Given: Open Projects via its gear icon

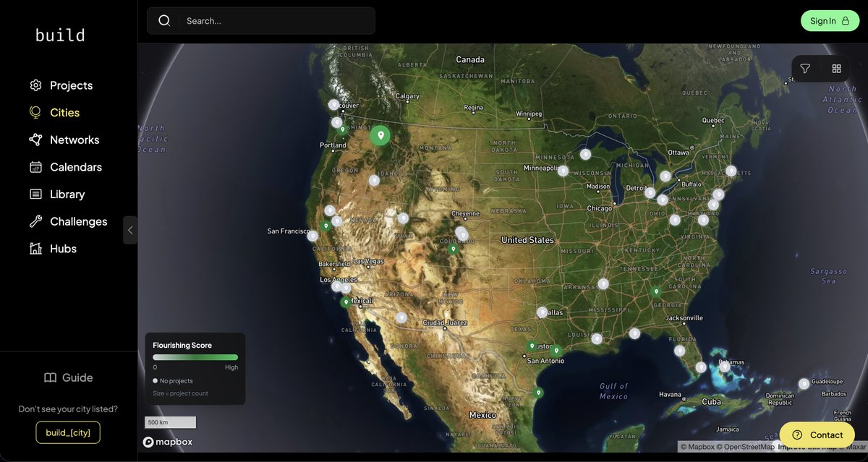Looking at the screenshot, I should point(36,85).
